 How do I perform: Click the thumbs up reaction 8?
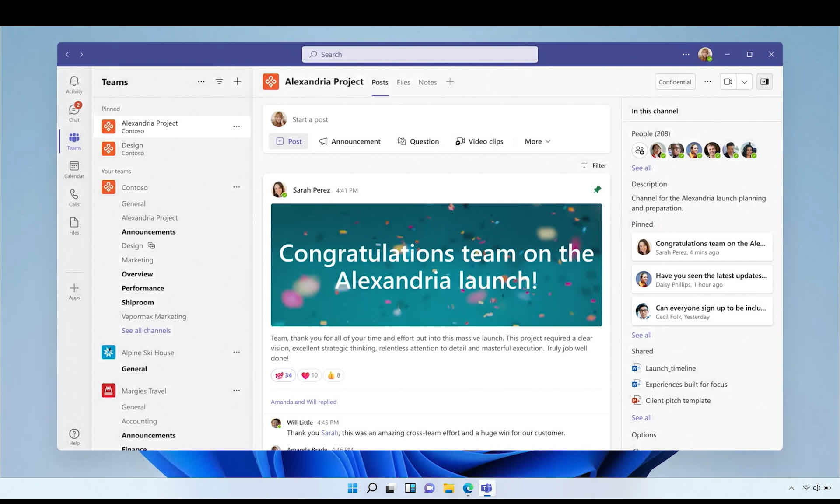click(x=333, y=375)
